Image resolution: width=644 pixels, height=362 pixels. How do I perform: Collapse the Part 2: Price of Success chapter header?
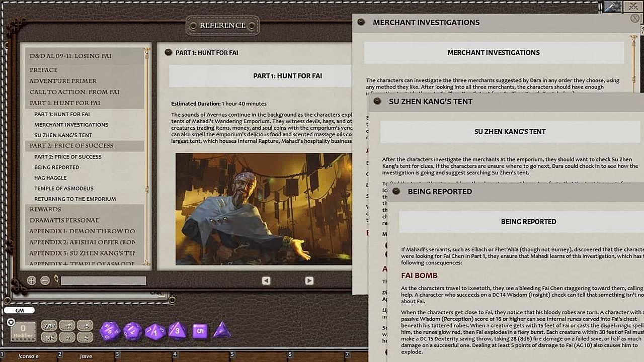[85, 145]
